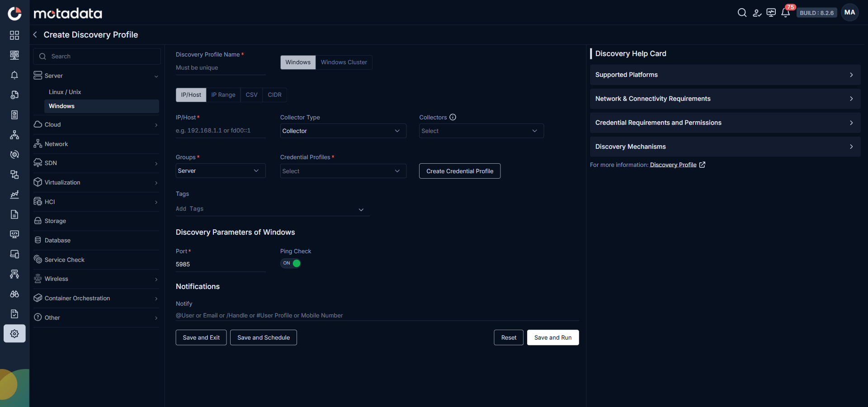Switch to the CIDR tab
This screenshot has height=407, width=868.
click(275, 95)
